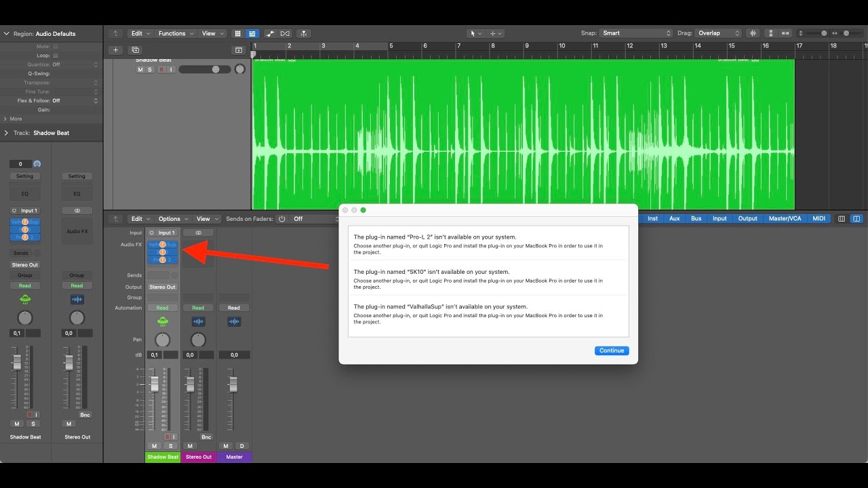This screenshot has width=868, height=488.
Task: Click the Shadow Beat UFO track icon in mixer
Action: [163, 321]
